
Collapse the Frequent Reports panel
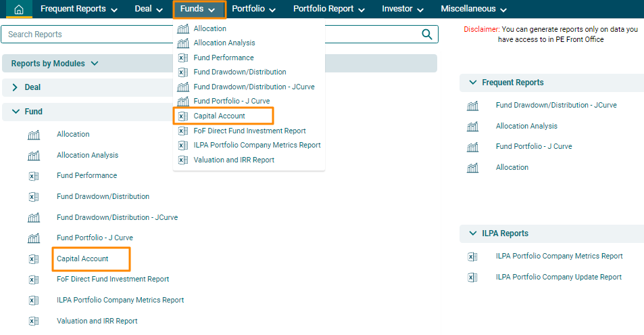[472, 83]
